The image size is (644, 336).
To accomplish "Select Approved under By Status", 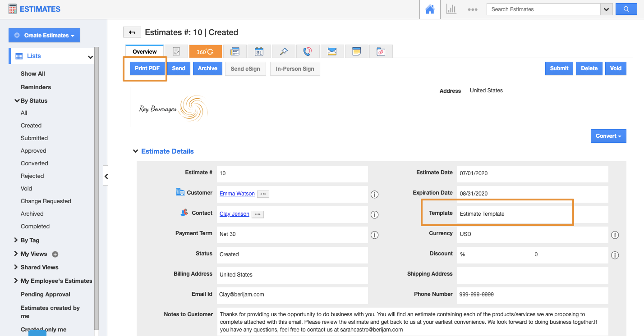I will click(33, 151).
